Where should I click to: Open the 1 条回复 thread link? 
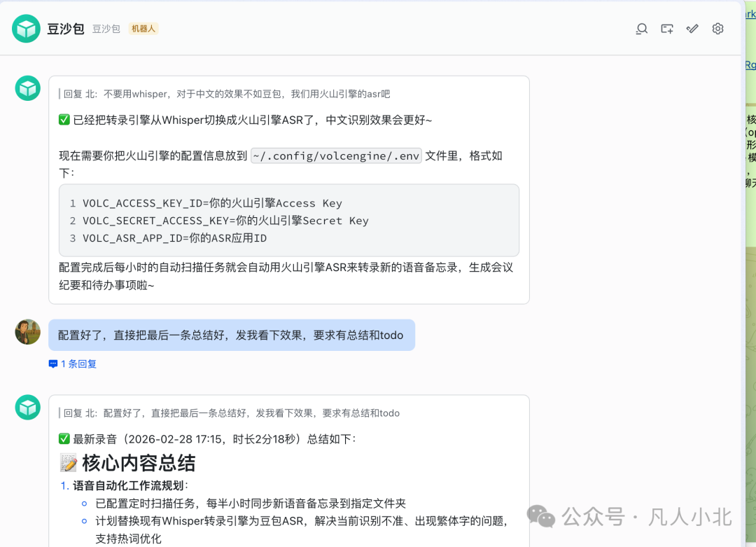point(78,363)
